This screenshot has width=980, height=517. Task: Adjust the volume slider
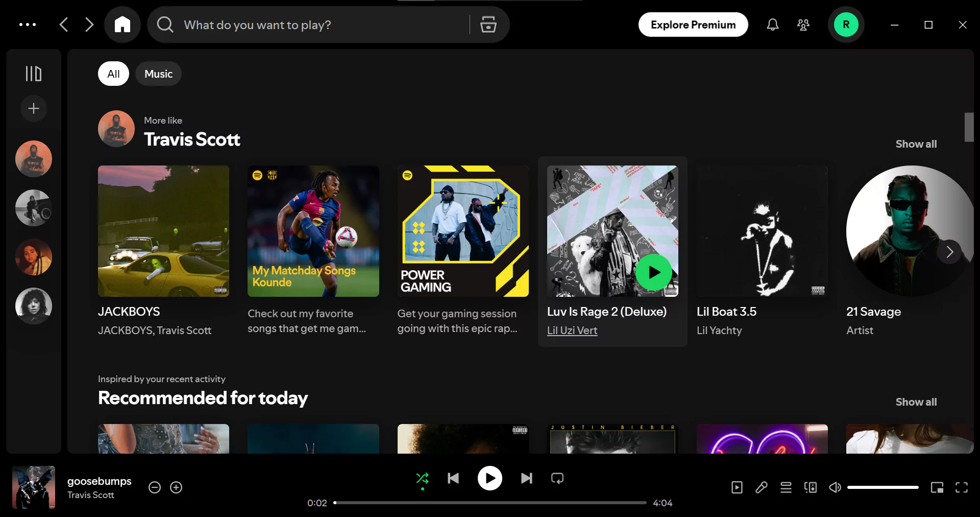[x=883, y=487]
